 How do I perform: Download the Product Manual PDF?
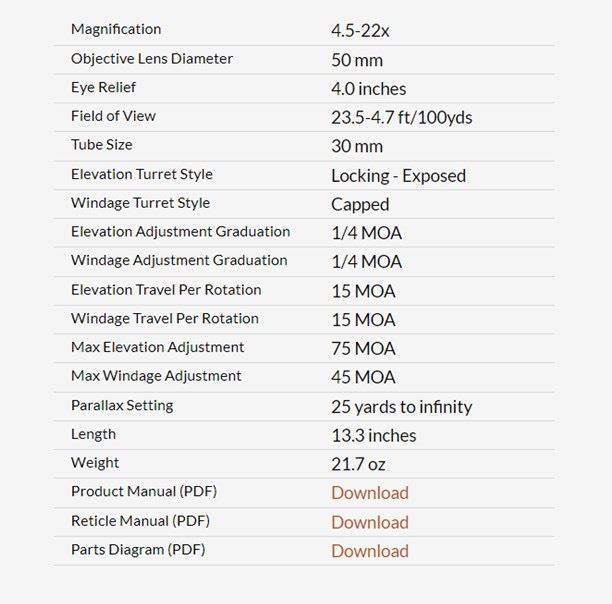pos(369,493)
